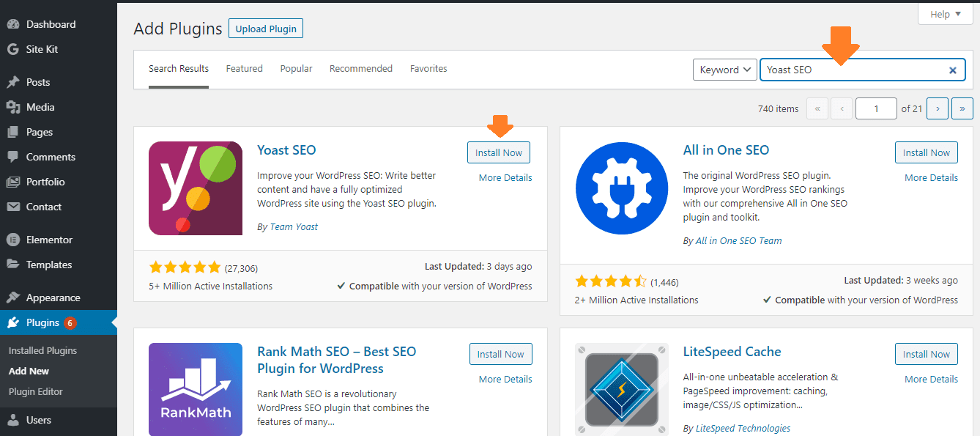Open More Details for Yoast SEO

[x=505, y=177]
